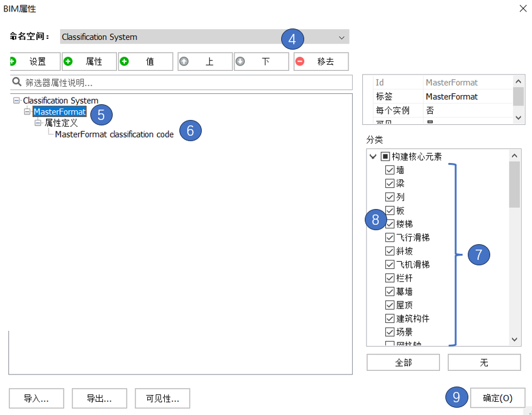Click the 导入... button
Image resolution: width=532 pixels, height=415 pixels.
(36, 399)
